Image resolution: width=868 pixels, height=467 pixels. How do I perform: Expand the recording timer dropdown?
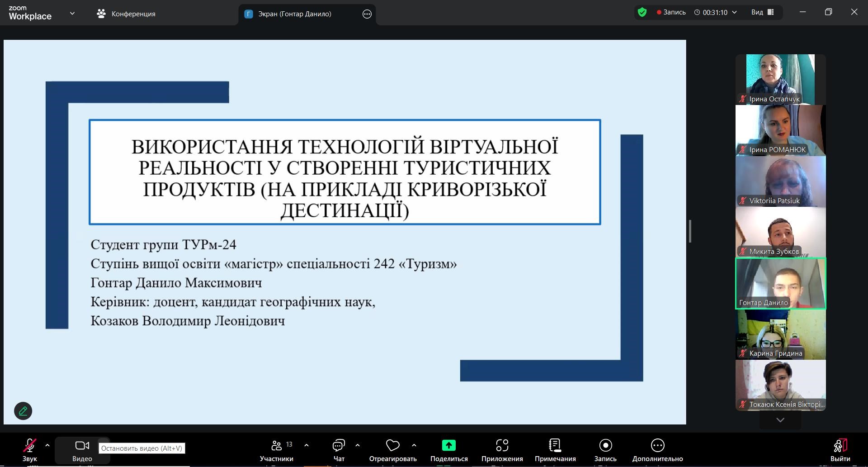pyautogui.click(x=734, y=12)
